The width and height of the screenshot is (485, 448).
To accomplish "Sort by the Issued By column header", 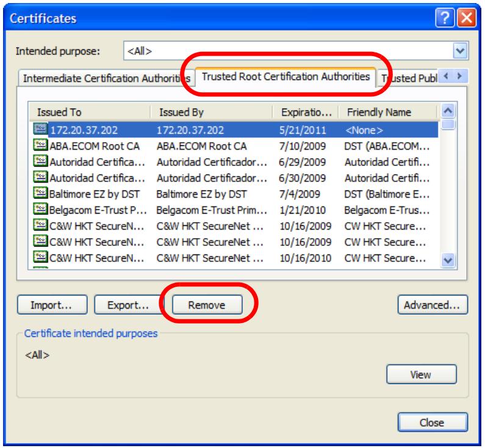I will pos(212,112).
